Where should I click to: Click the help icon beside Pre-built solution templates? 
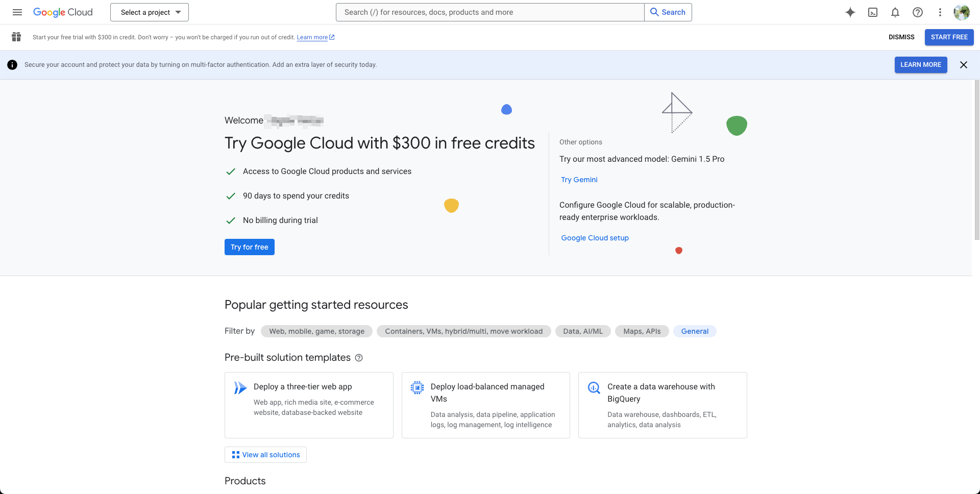(x=359, y=358)
